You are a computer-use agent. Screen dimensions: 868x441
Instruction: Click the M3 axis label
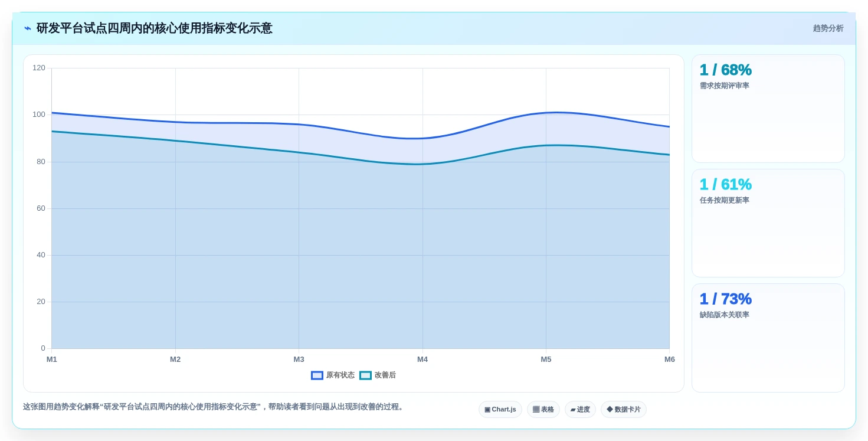click(299, 360)
